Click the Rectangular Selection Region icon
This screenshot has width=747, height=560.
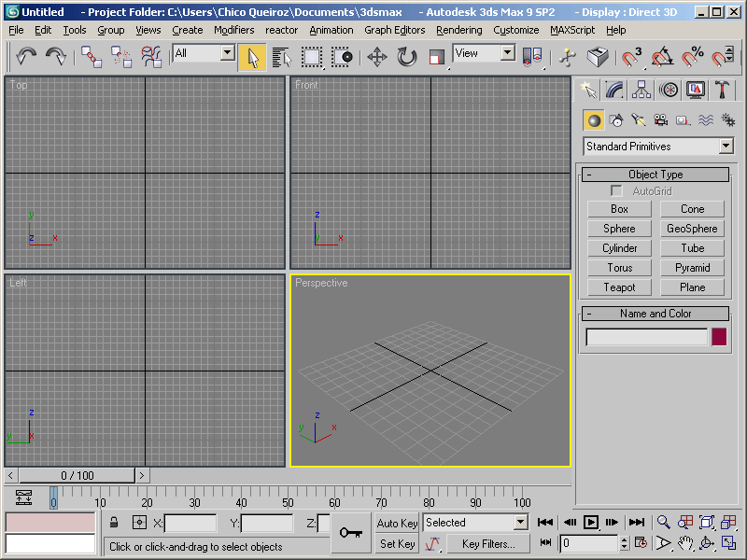312,58
